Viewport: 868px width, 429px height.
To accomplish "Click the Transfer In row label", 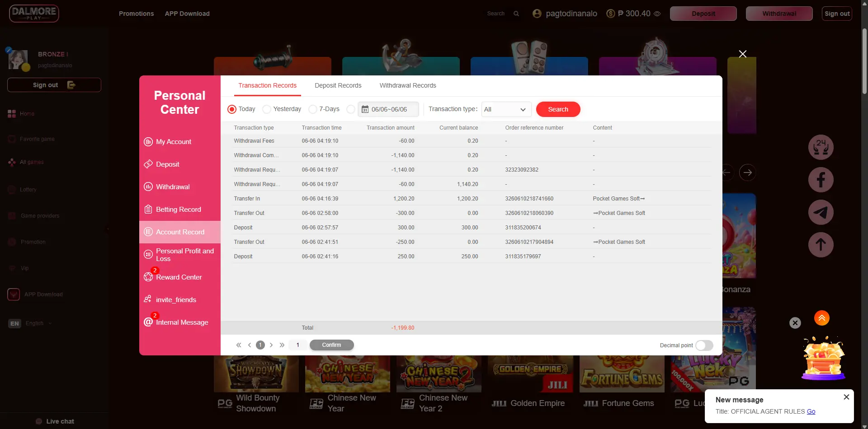I will 247,199.
